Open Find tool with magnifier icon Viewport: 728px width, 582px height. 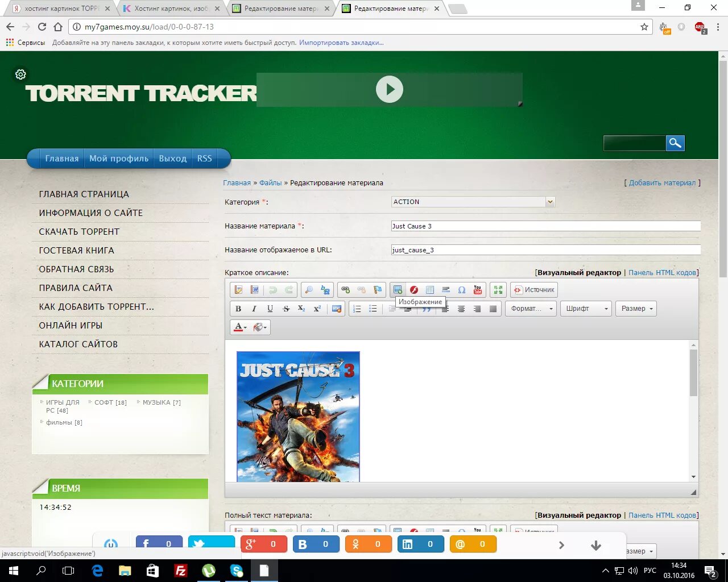tap(309, 290)
